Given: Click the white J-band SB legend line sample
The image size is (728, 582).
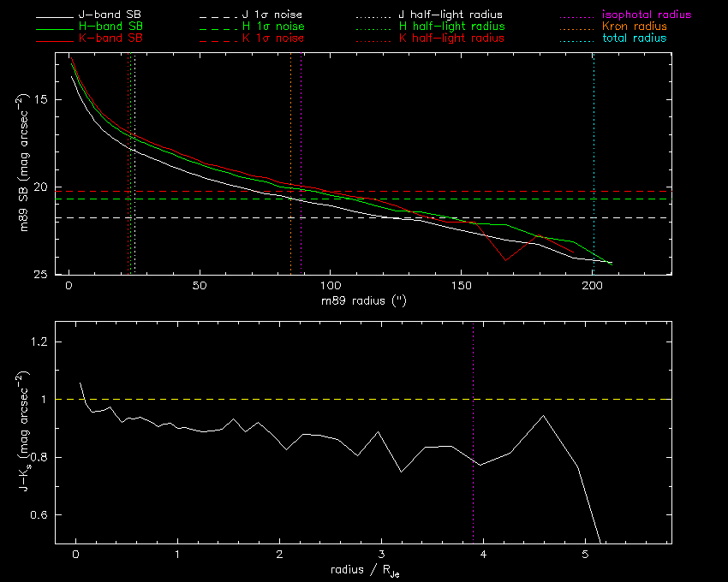Looking at the screenshot, I should pyautogui.click(x=54, y=16).
